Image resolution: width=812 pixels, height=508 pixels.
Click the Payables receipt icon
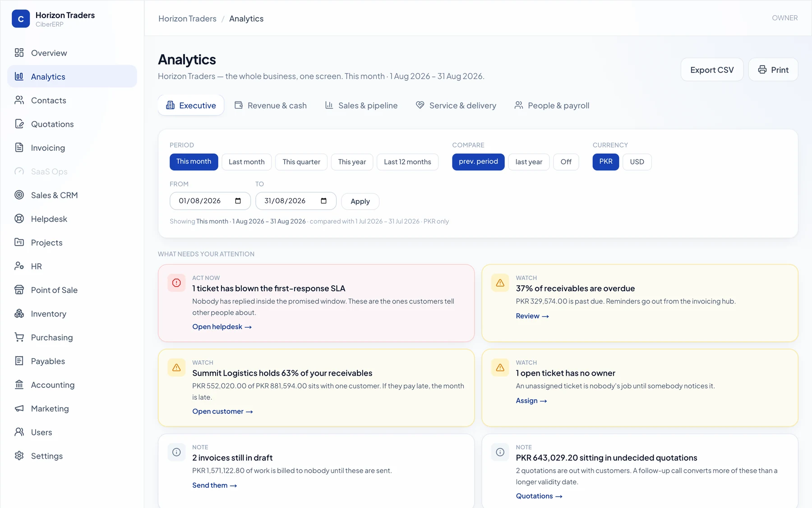tap(19, 361)
